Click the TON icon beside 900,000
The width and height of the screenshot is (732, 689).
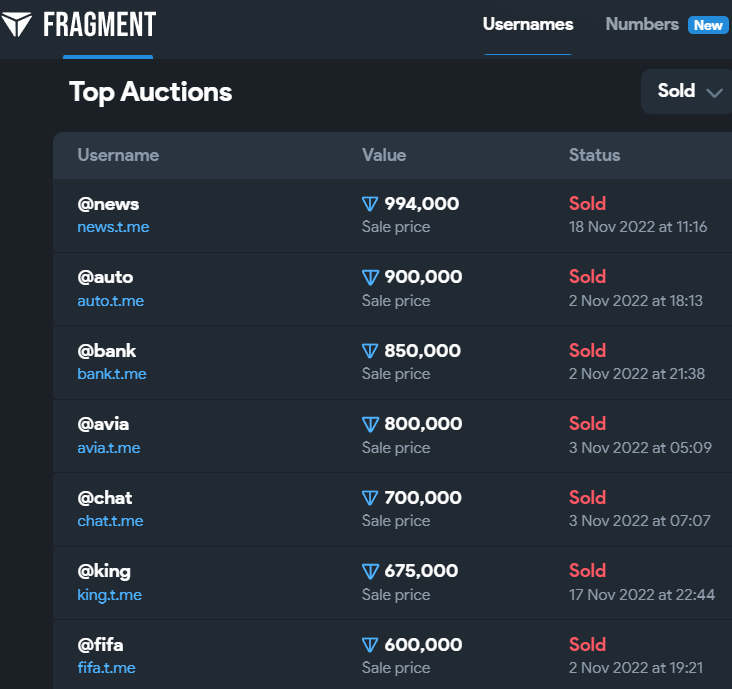370,277
